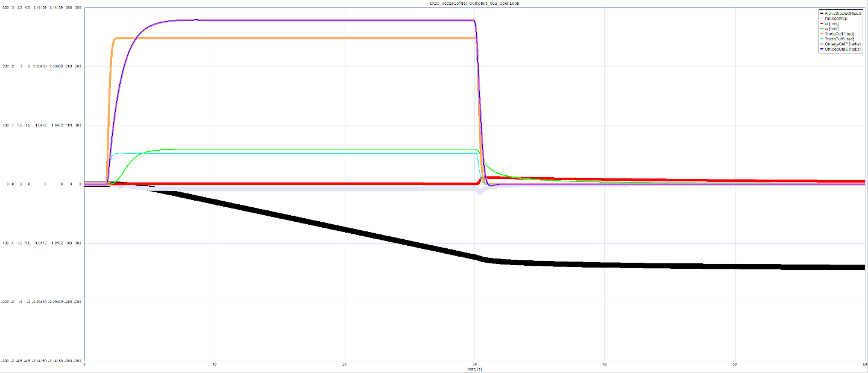Click the top-left 3.14159 y-axis label

(45, 8)
